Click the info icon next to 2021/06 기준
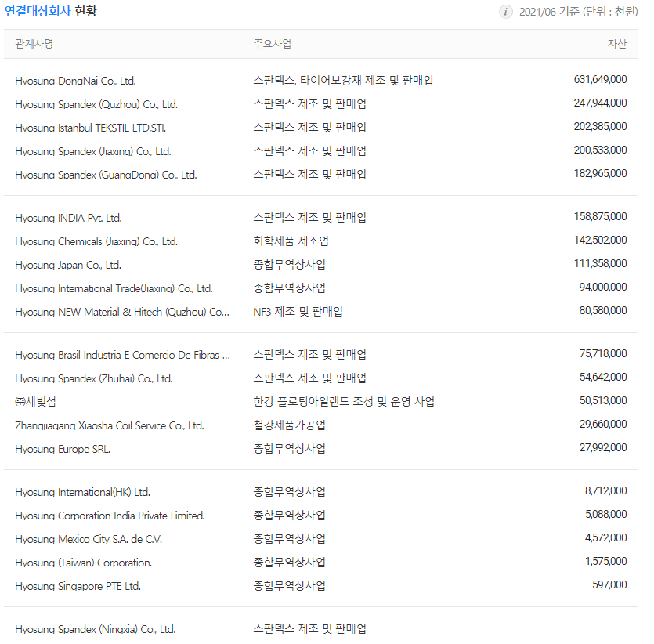Image resolution: width=654 pixels, height=644 pixels. click(x=505, y=12)
